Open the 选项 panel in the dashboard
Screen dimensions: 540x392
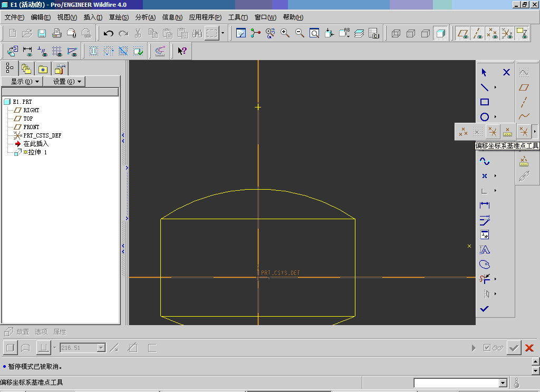[x=41, y=332]
